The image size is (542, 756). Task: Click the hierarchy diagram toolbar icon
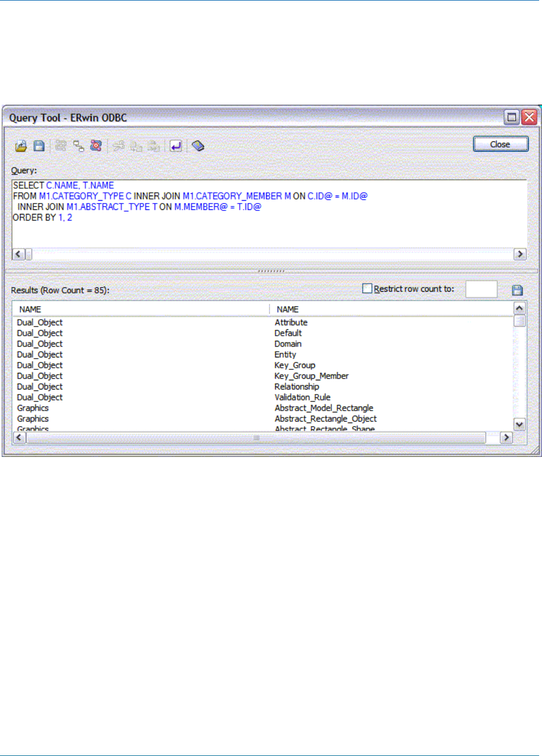point(78,146)
